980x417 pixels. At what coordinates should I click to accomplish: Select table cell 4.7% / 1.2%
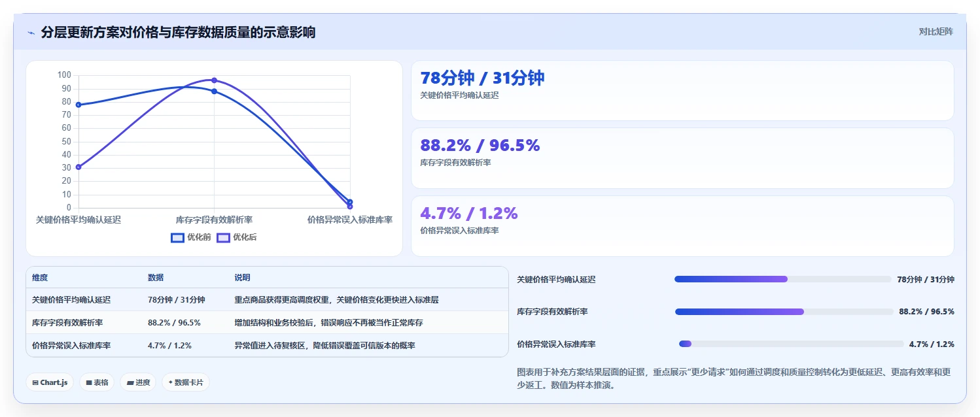169,345
